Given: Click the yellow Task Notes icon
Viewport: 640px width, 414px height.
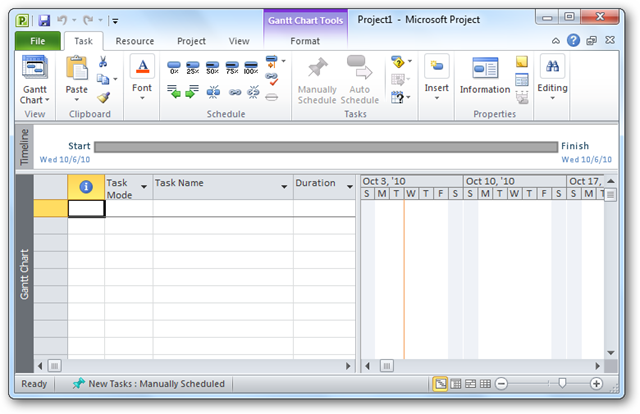Looking at the screenshot, I should 522,62.
